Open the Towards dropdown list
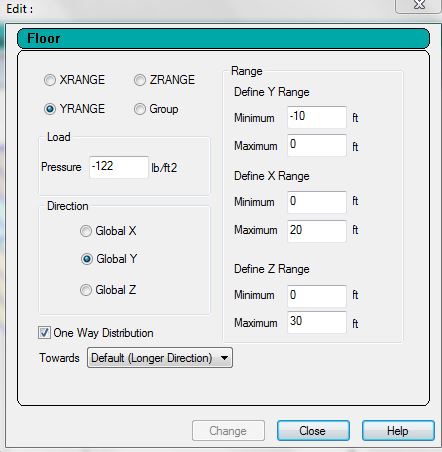The width and height of the screenshot is (442, 452). pyautogui.click(x=160, y=358)
